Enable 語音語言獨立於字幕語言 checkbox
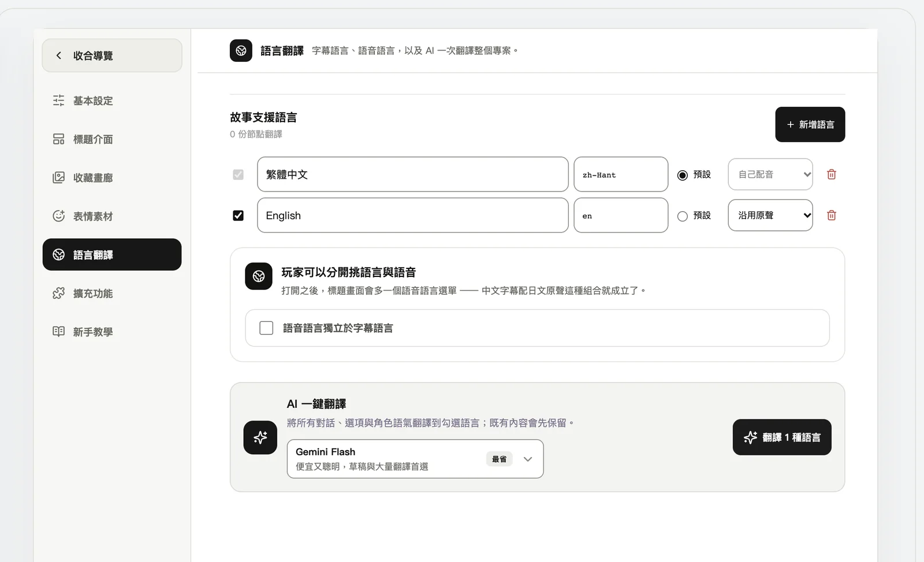Image resolution: width=924 pixels, height=562 pixels. (x=266, y=328)
